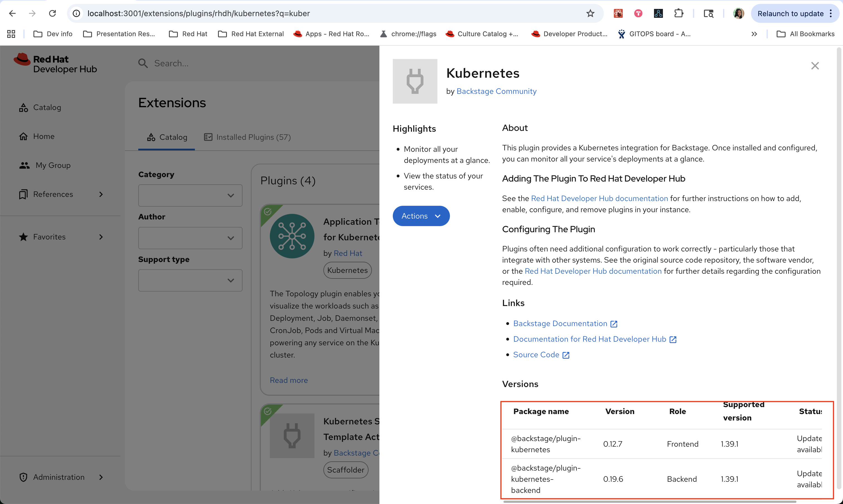The width and height of the screenshot is (843, 504).
Task: Open external link icon beside Source Code
Action: coord(566,355)
